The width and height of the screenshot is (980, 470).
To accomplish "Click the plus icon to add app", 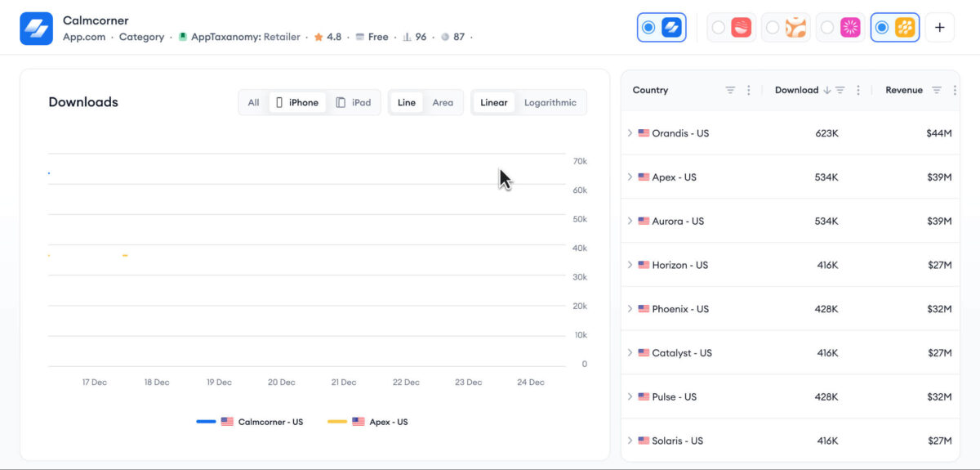I will coord(939,28).
